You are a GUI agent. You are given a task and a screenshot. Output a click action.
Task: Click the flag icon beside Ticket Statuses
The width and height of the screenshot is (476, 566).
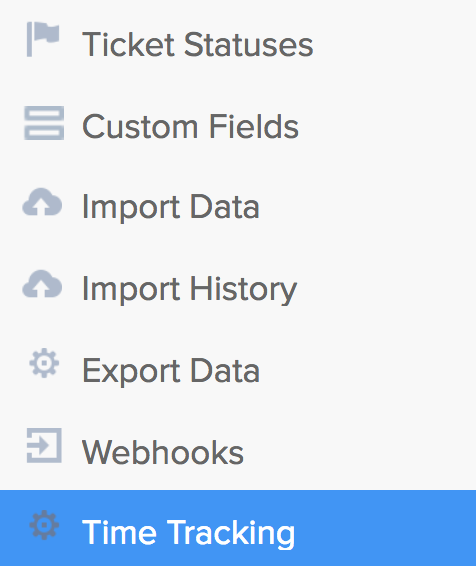point(43,39)
